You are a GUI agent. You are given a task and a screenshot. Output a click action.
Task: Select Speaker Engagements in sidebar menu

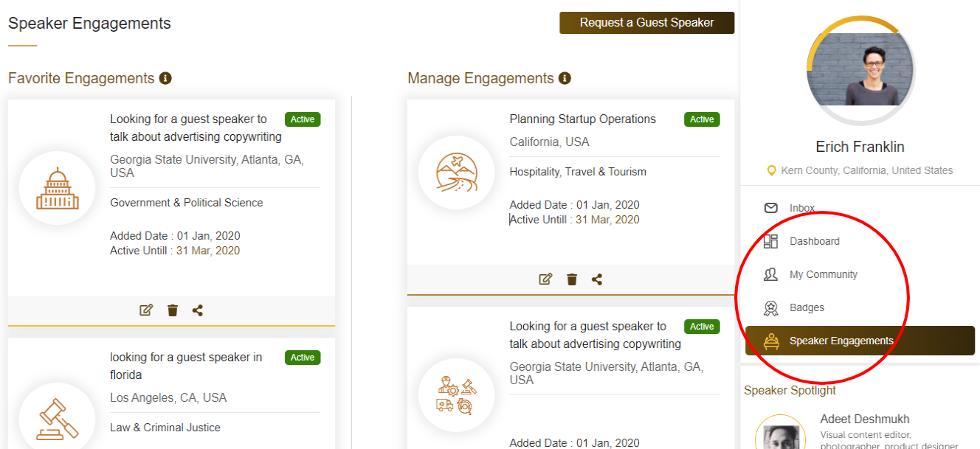point(860,341)
